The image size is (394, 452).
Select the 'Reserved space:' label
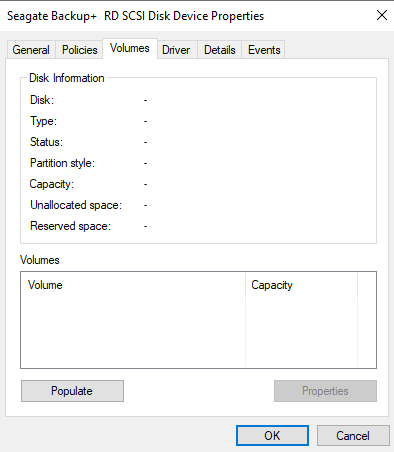[70, 226]
